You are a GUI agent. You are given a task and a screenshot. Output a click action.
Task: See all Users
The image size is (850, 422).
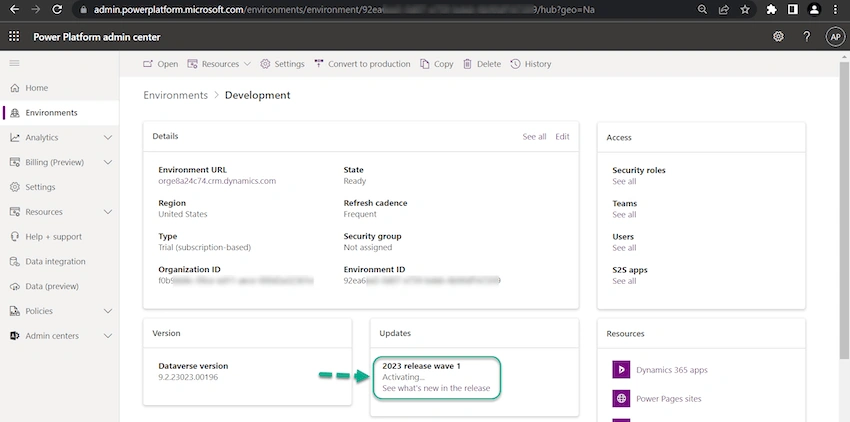[624, 248]
